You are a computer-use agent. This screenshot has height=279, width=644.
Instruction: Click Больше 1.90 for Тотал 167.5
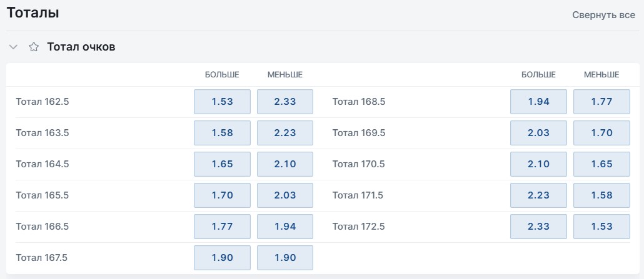pyautogui.click(x=222, y=258)
